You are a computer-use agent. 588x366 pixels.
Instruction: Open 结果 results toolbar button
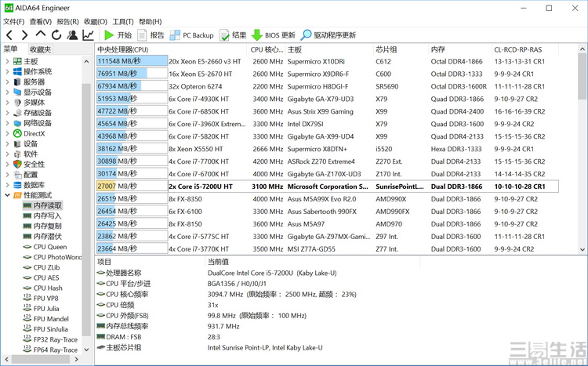[x=233, y=35]
